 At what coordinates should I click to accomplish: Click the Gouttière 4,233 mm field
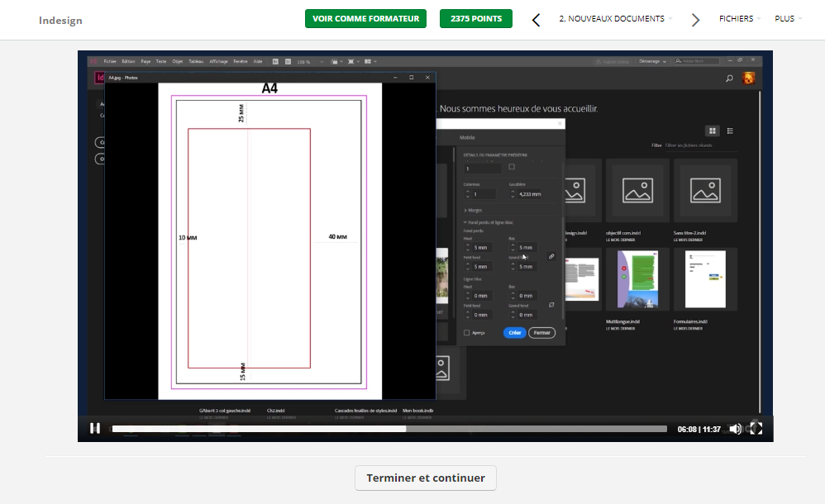530,194
